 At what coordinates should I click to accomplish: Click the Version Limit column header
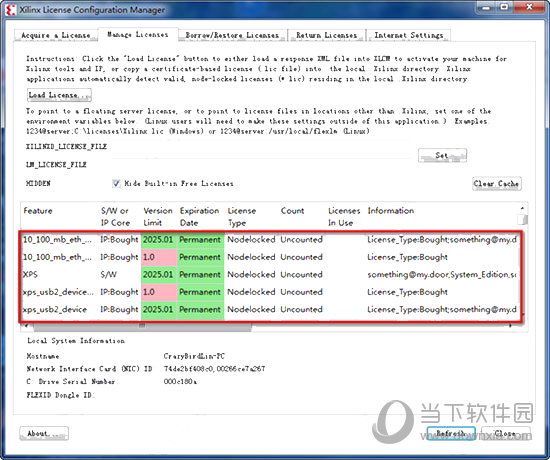[158, 216]
